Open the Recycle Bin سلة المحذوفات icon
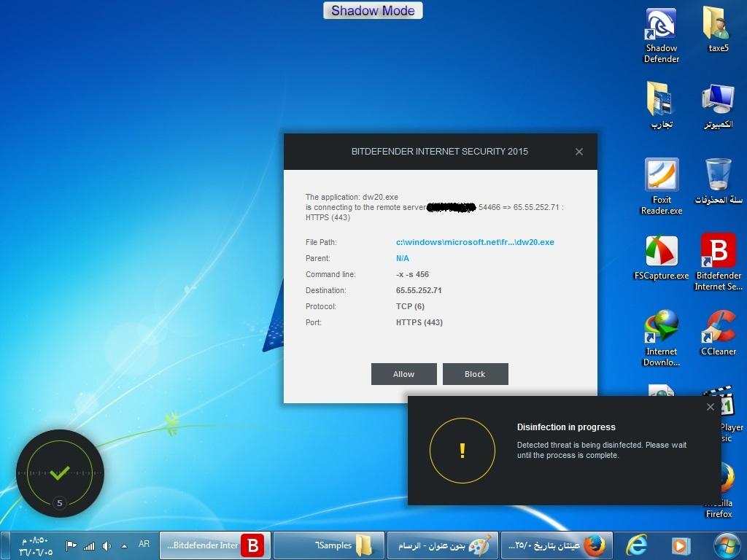Image resolution: width=747 pixels, height=560 pixels. click(718, 181)
